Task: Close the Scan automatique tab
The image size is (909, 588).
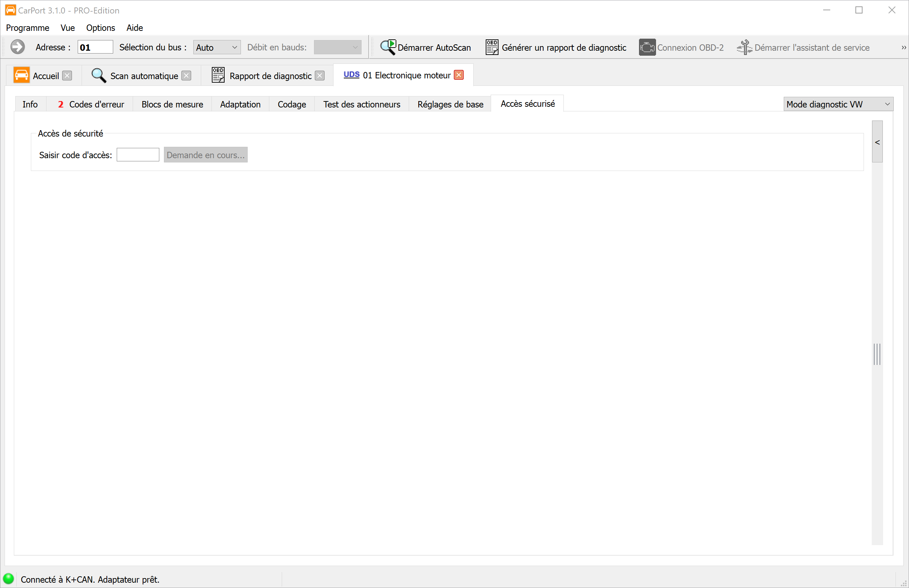Action: pos(186,76)
